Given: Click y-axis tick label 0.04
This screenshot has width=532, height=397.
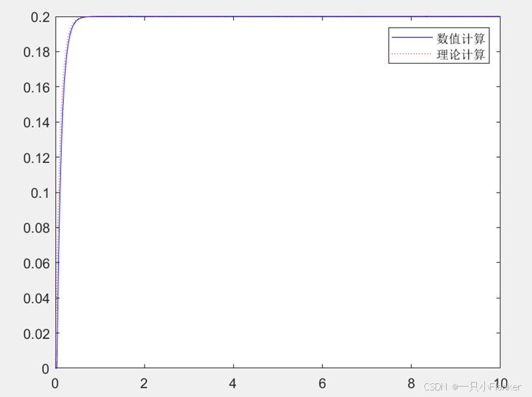Looking at the screenshot, I should pyautogui.click(x=37, y=299).
